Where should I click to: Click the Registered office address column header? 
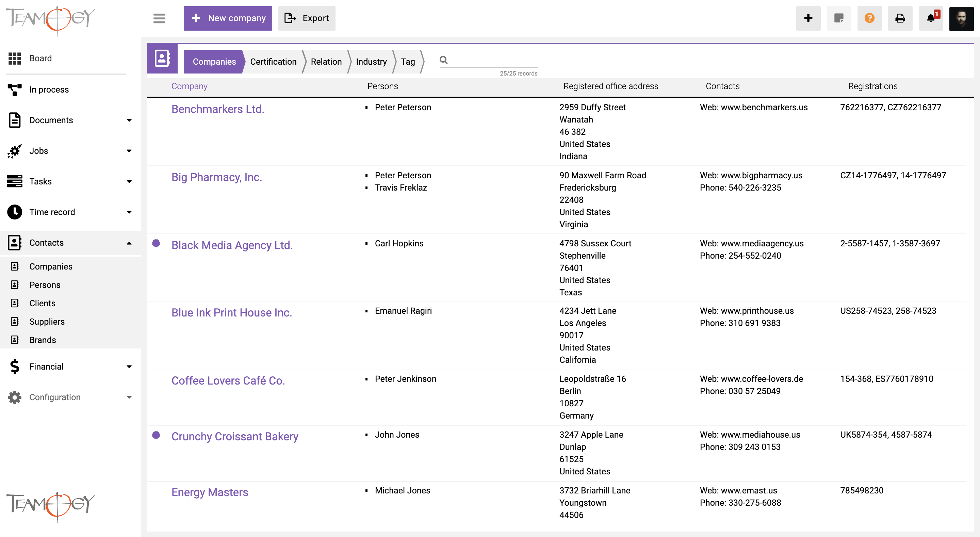(x=610, y=86)
